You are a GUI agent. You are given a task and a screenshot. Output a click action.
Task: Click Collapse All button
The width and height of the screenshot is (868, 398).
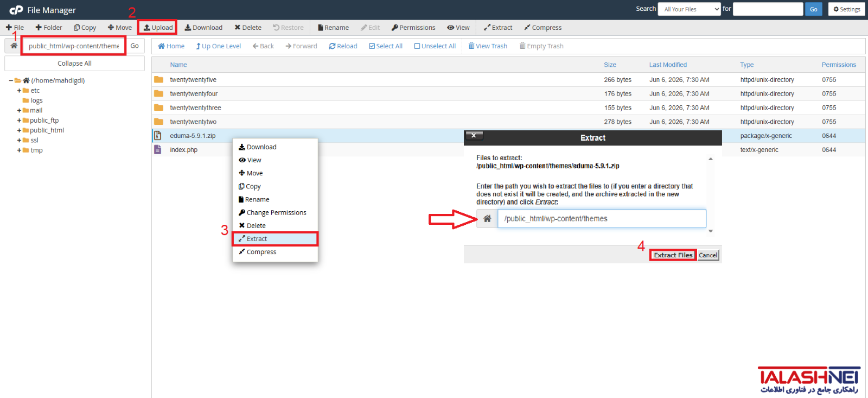(74, 64)
